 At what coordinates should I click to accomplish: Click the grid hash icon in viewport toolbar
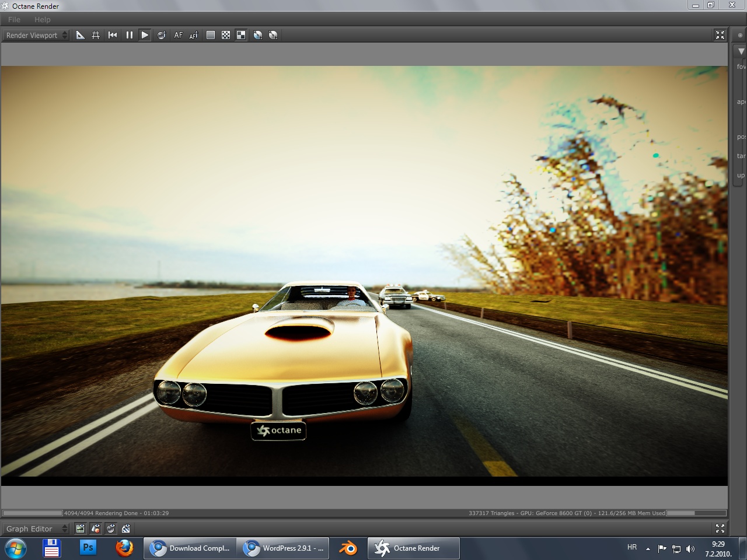pos(96,35)
